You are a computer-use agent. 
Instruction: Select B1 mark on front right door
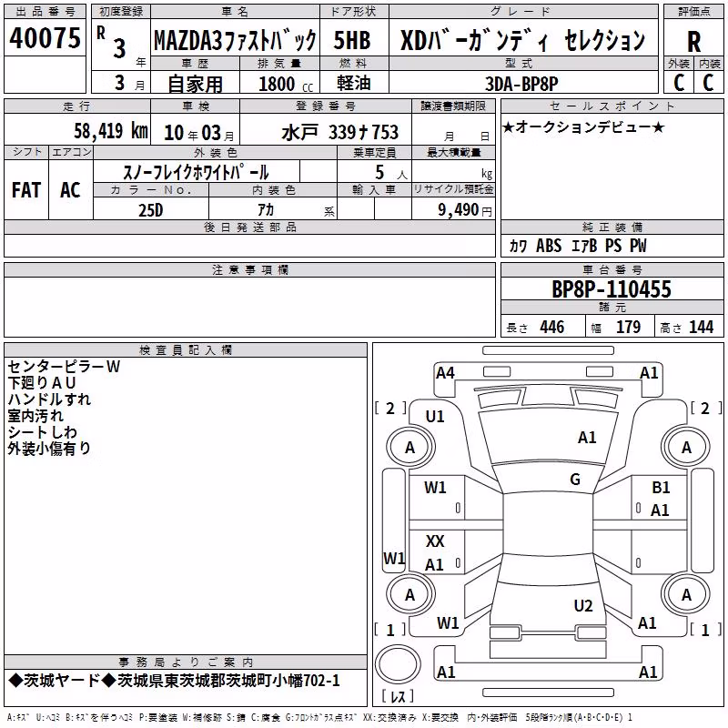point(661,488)
